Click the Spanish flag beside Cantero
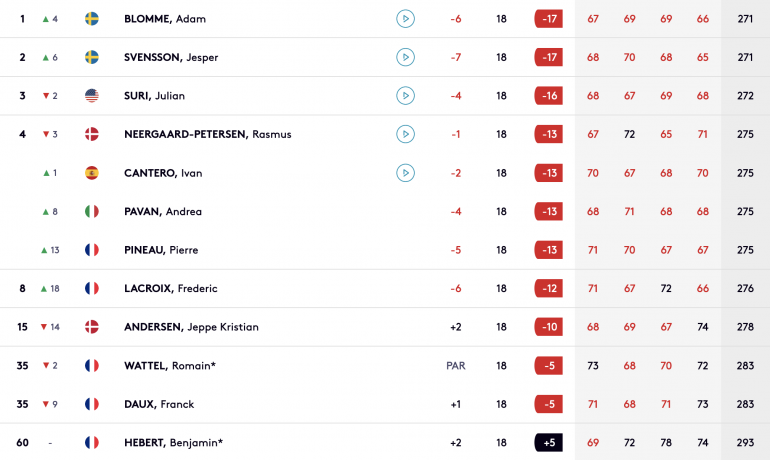The height and width of the screenshot is (460, 770). (x=92, y=173)
